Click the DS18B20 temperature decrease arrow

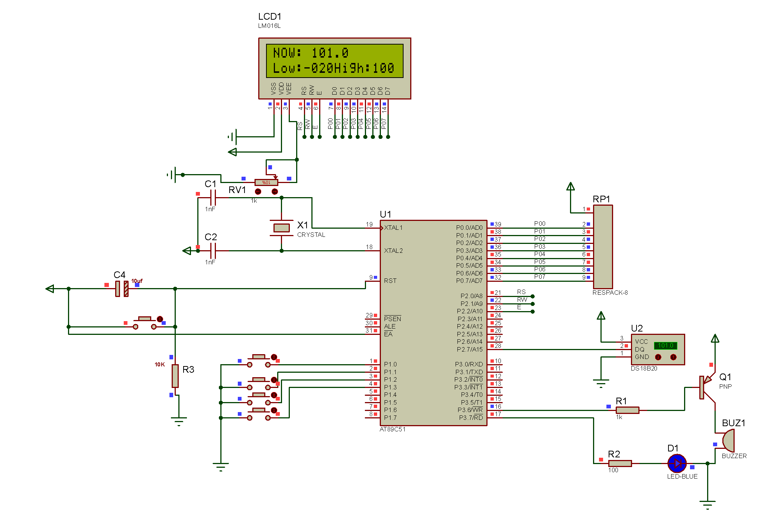658,357
